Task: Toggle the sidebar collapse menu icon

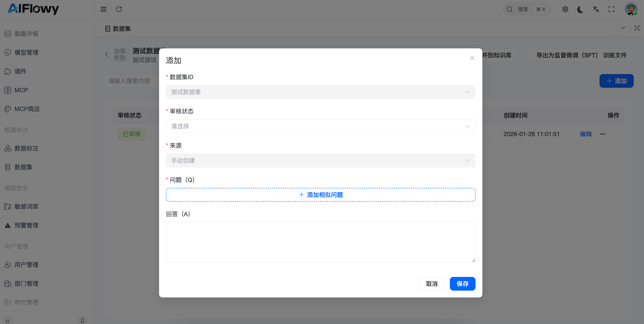Action: pyautogui.click(x=103, y=9)
